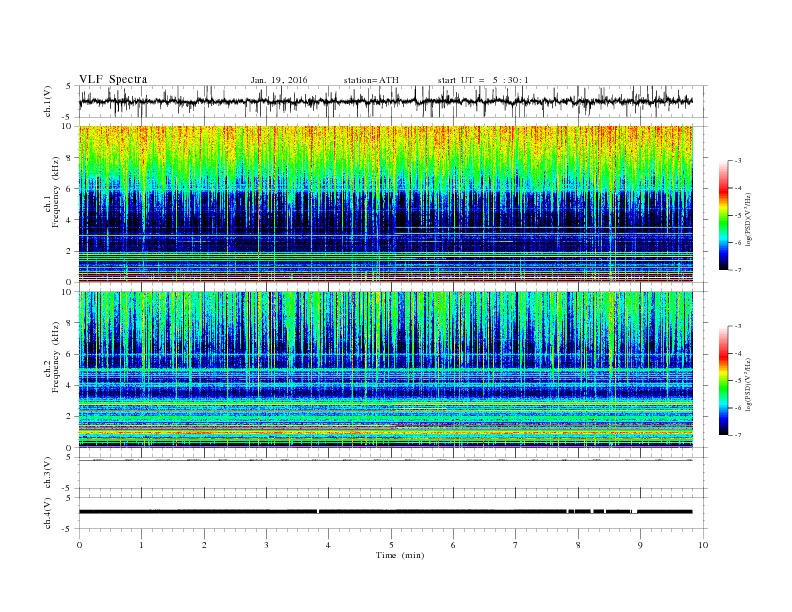
Task: Click the time axis tick label "2"
Action: click(x=204, y=545)
